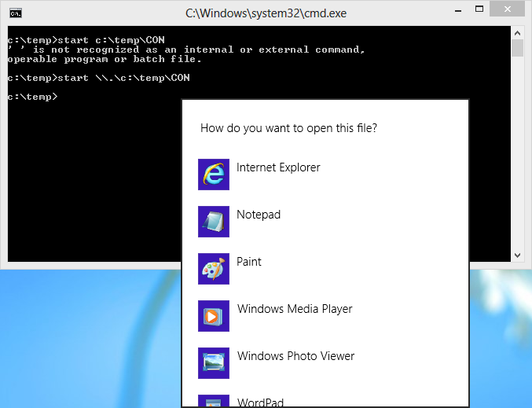Viewport: 532px width, 408px height.
Task: Click the cmd scrollbar up arrow
Action: tap(517, 33)
